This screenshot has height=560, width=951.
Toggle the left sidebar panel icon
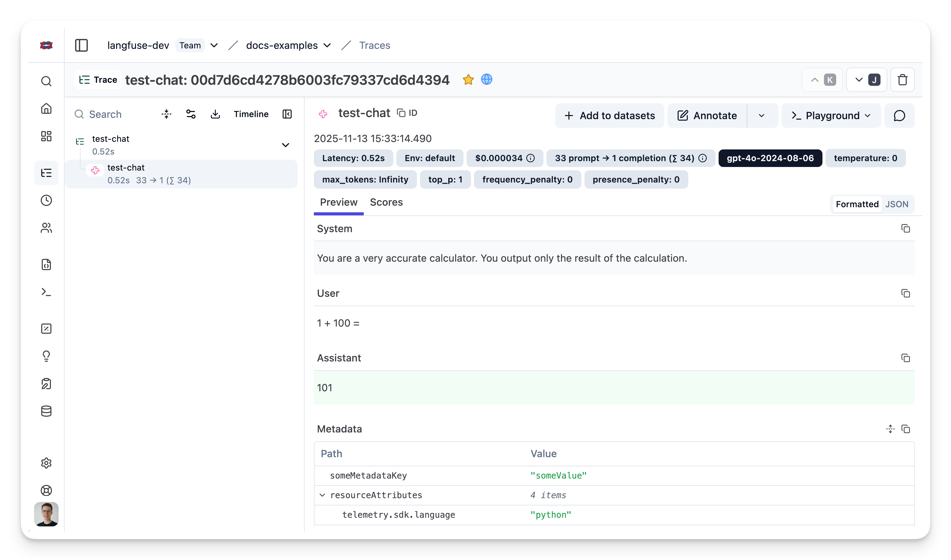[x=81, y=45]
